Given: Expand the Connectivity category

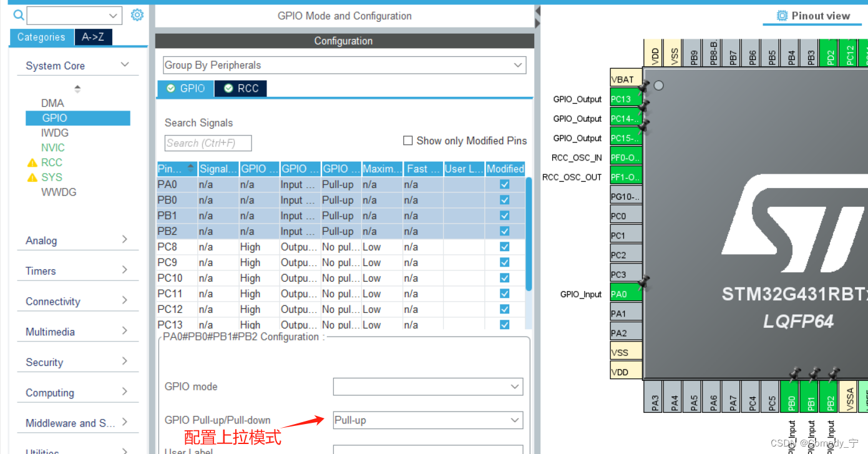Looking at the screenshot, I should (52, 301).
